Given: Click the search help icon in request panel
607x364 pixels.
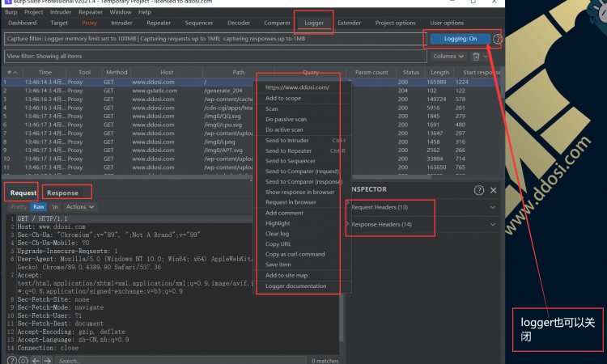Looking at the screenshot, I should tap(11, 360).
